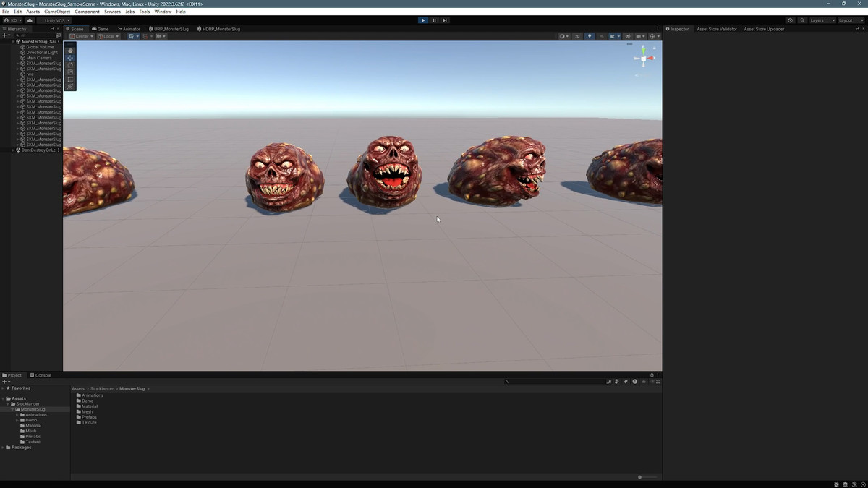Viewport: 868px width, 488px height.
Task: Open the GameObject menu
Action: (57, 12)
